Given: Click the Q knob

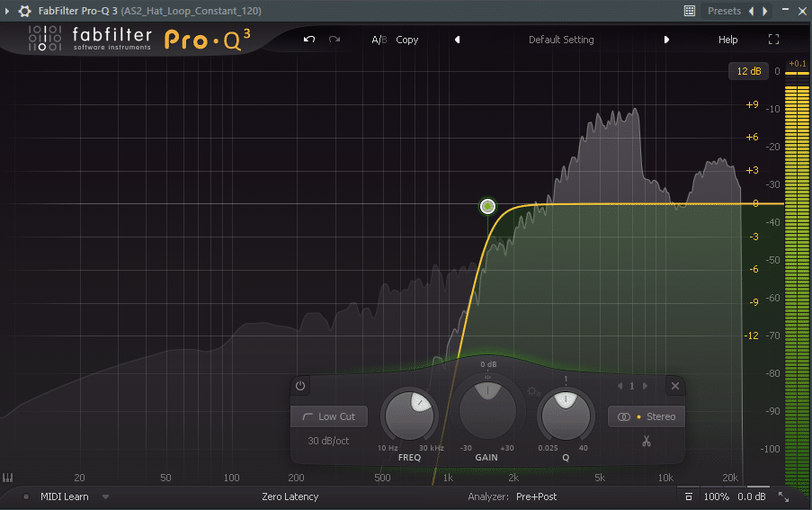Looking at the screenshot, I should (566, 416).
